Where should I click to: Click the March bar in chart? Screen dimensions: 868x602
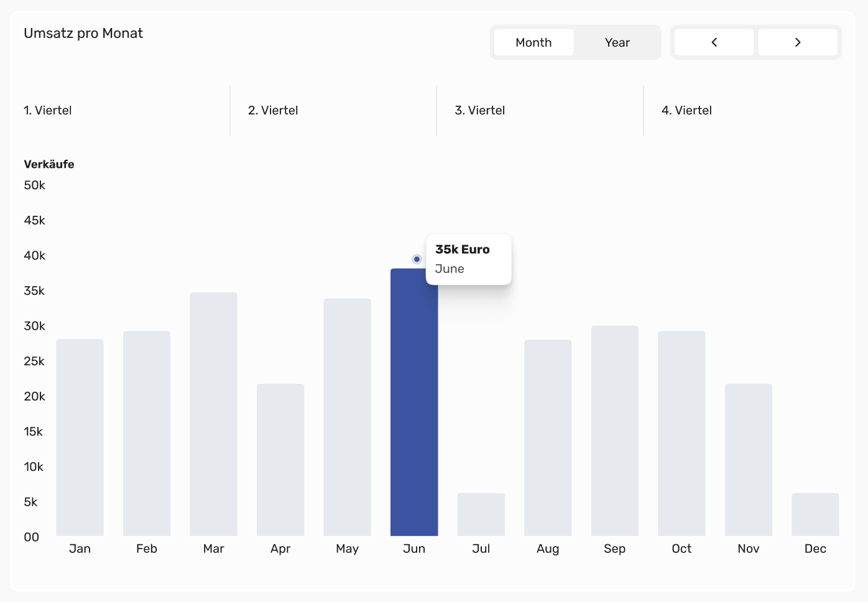pyautogui.click(x=213, y=414)
